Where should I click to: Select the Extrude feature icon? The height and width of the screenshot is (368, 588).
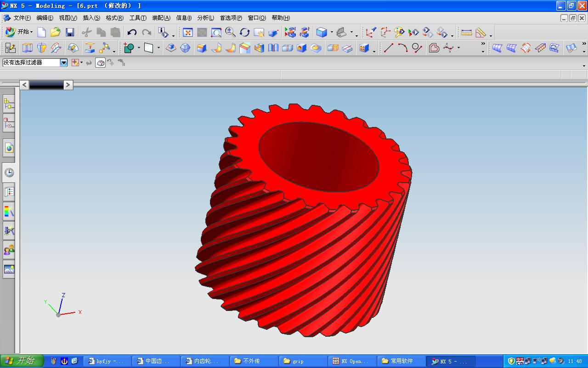click(28, 47)
